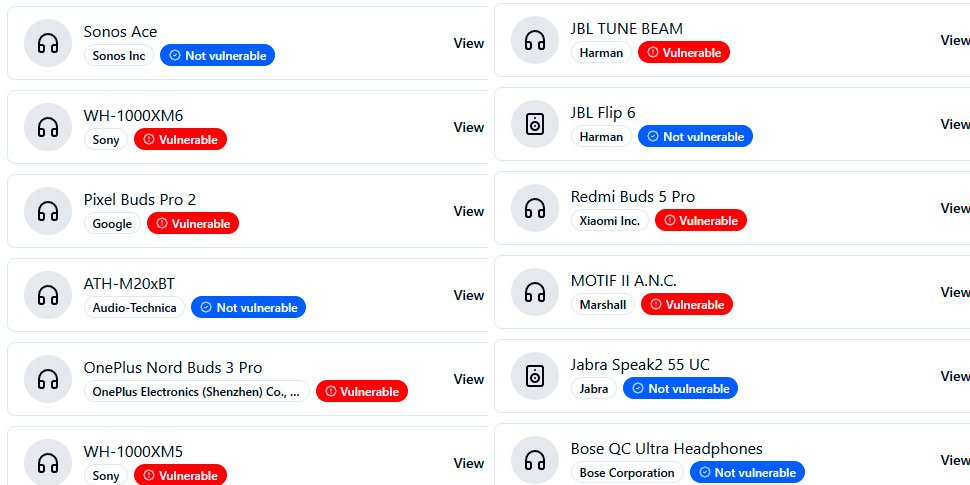Open the Redmi Buds 5 Pro device title
This screenshot has width=970, height=485.
(x=632, y=197)
